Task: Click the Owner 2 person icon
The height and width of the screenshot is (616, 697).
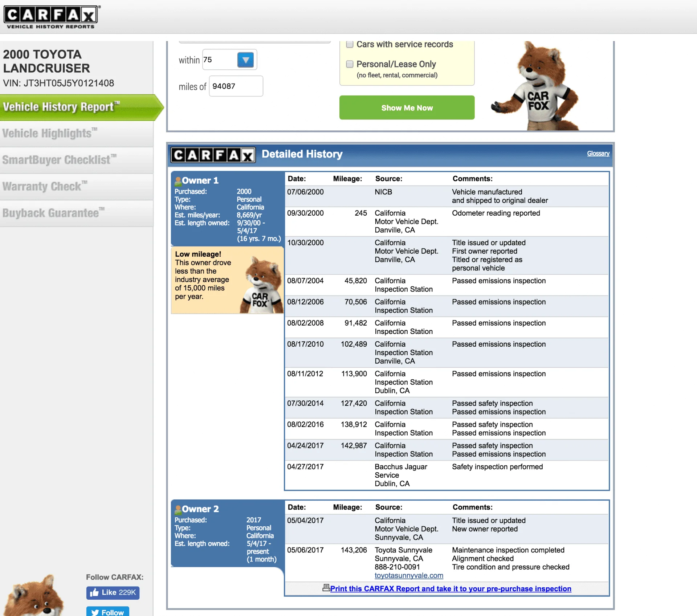Action: pyautogui.click(x=178, y=510)
